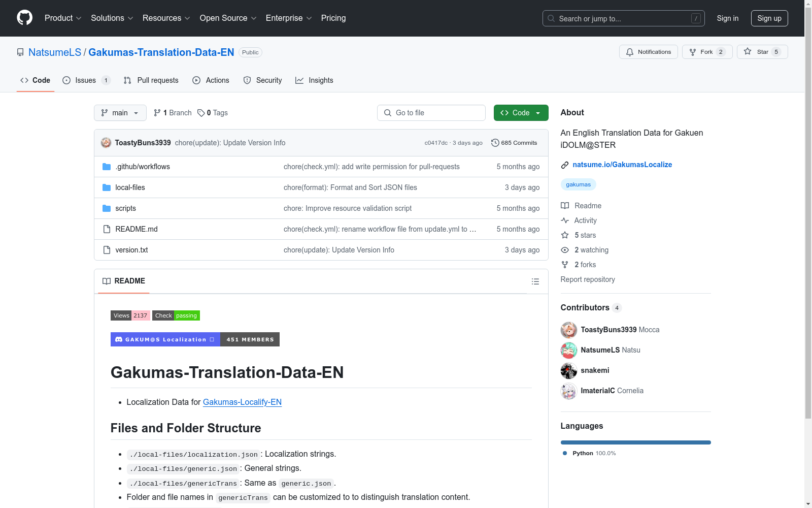812x508 pixels.
Task: Focus the Go to file search box
Action: tap(431, 113)
